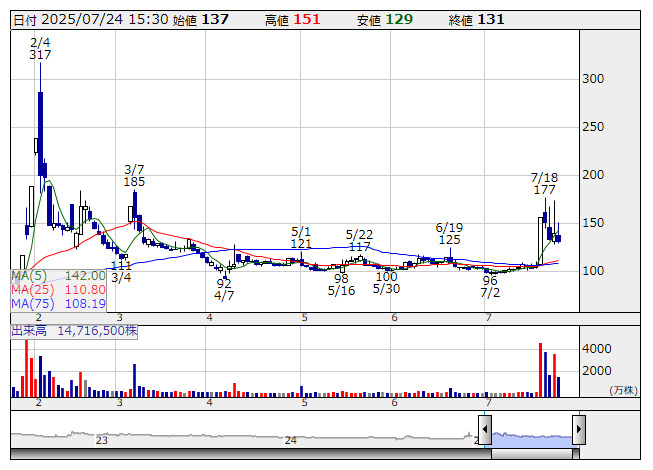Viewport: 653px width, 470px height.
Task: Click the 終値 131 value in header
Action: point(491,20)
